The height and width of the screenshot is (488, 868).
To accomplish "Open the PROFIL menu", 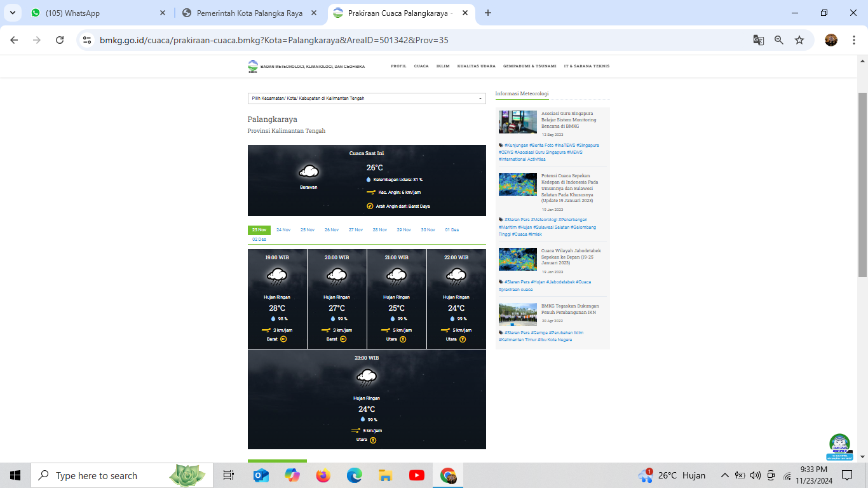I will (398, 66).
